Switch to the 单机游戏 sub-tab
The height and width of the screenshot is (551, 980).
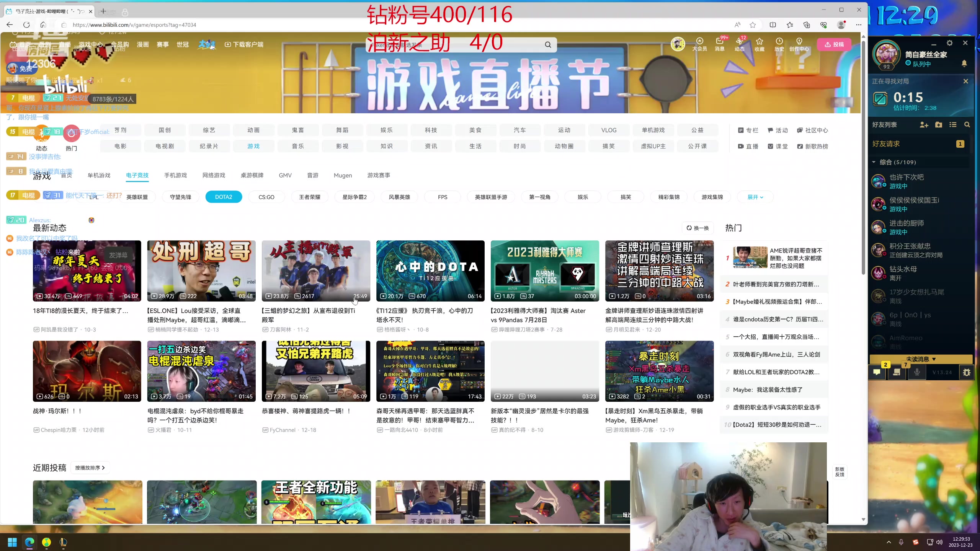[99, 175]
